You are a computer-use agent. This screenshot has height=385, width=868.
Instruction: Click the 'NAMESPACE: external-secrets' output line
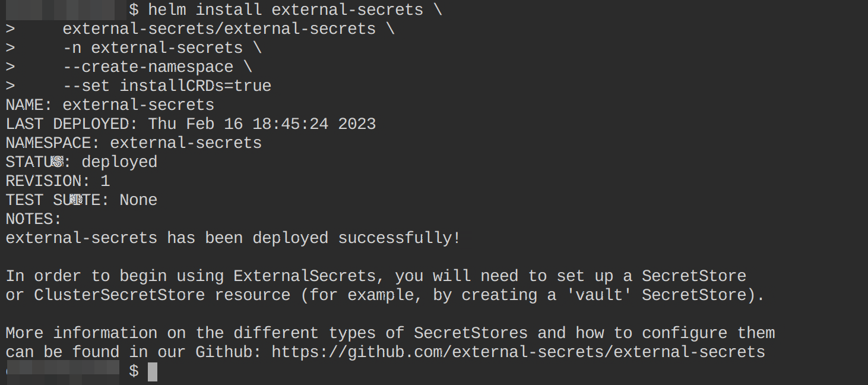(x=134, y=143)
